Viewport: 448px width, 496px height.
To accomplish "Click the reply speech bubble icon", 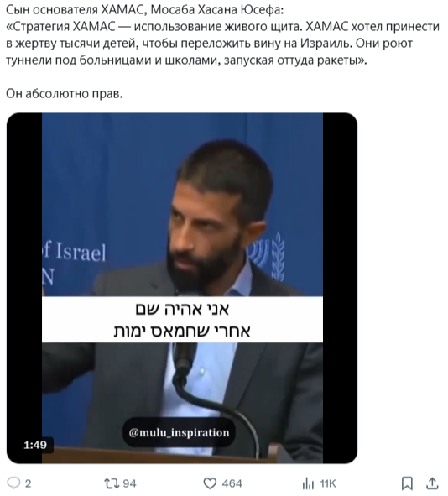I will (x=13, y=483).
